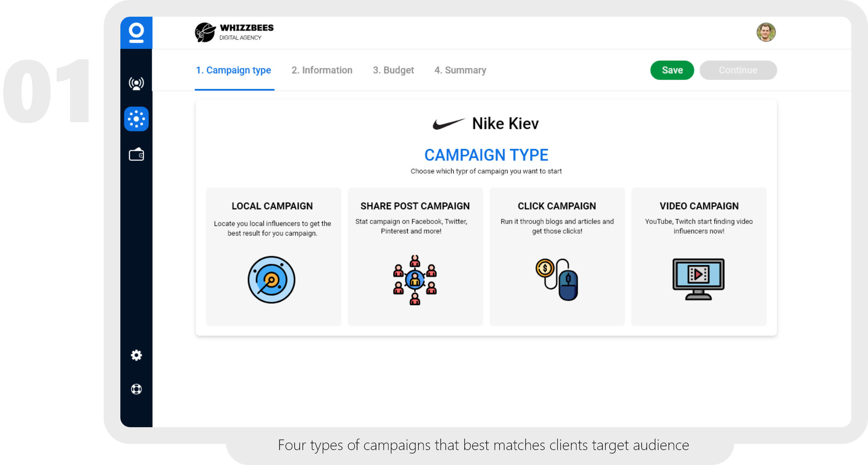Viewport: 868px width, 465px height.
Task: Click the blue home logo icon in sidebar
Action: (x=136, y=33)
